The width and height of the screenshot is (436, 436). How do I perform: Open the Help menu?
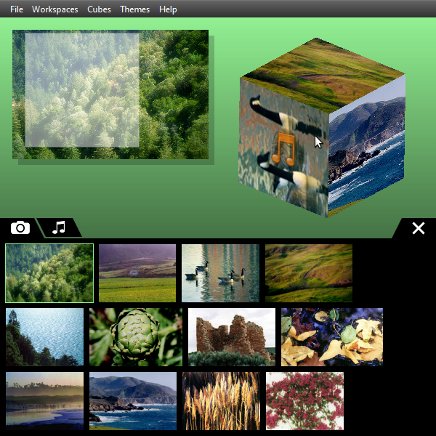[x=168, y=9]
